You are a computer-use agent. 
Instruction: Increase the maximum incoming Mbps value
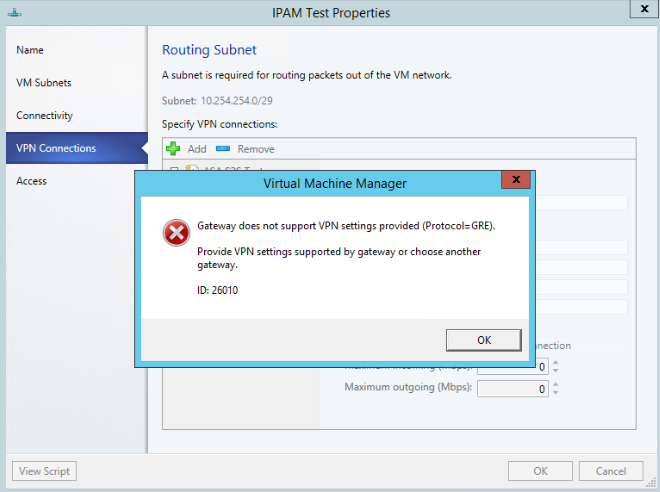pyautogui.click(x=556, y=361)
